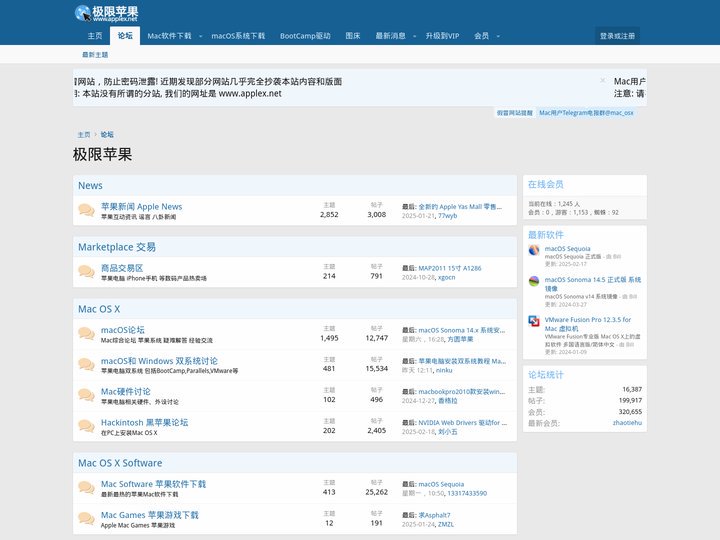
Task: Open user ZMZL profile link
Action: 446,524
